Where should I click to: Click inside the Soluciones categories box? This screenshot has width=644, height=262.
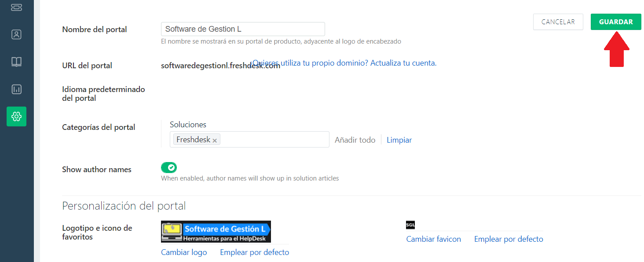coord(249,139)
